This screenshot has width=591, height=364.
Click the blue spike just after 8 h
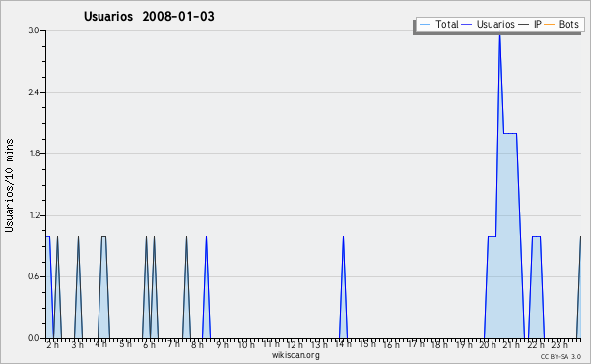coord(206,287)
